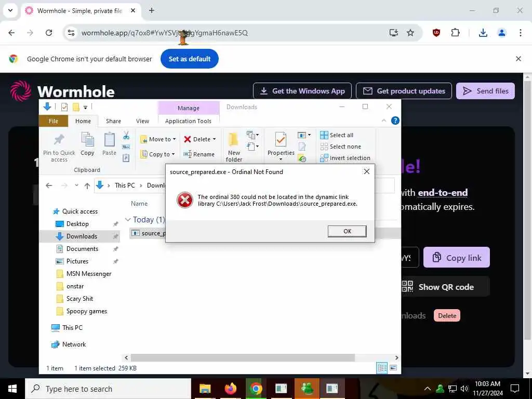
Task: Open the File tab in File Explorer
Action: pyautogui.click(x=54, y=121)
